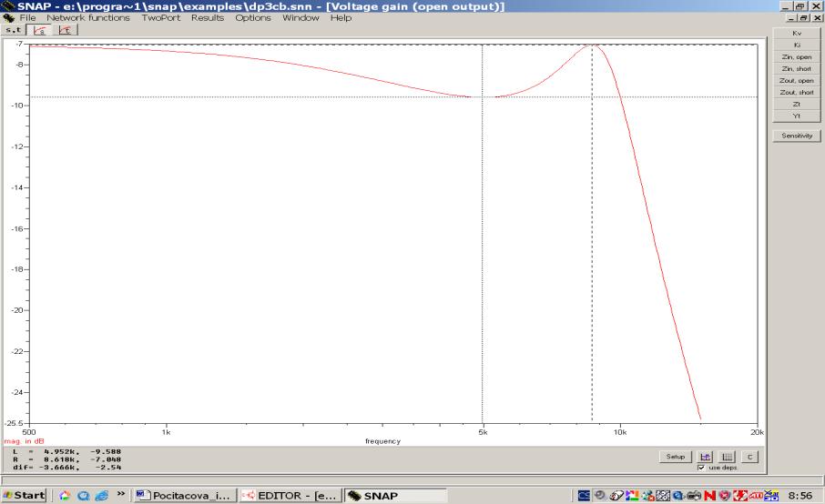The height and width of the screenshot is (504, 825).
Task: Open the TwoPort menu
Action: (x=160, y=18)
